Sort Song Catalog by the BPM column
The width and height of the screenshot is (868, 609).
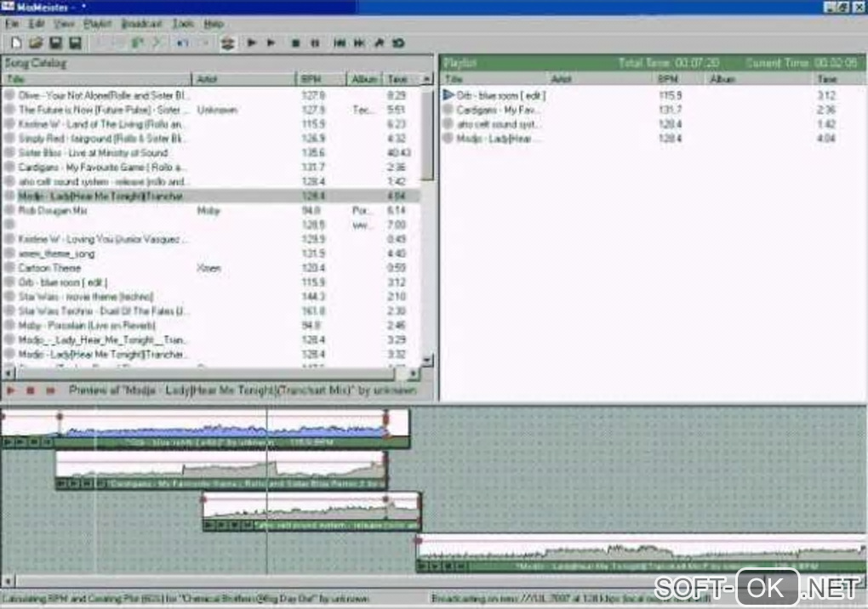322,79
